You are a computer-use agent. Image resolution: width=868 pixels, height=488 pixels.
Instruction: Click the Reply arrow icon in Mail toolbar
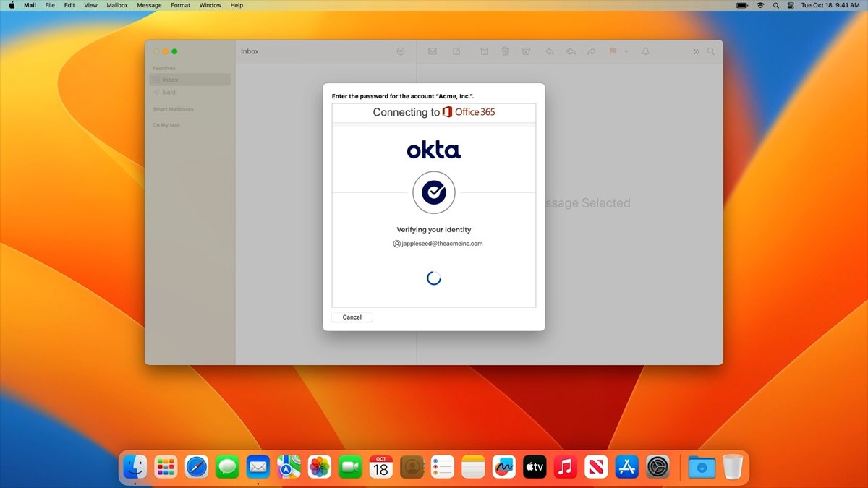click(550, 51)
